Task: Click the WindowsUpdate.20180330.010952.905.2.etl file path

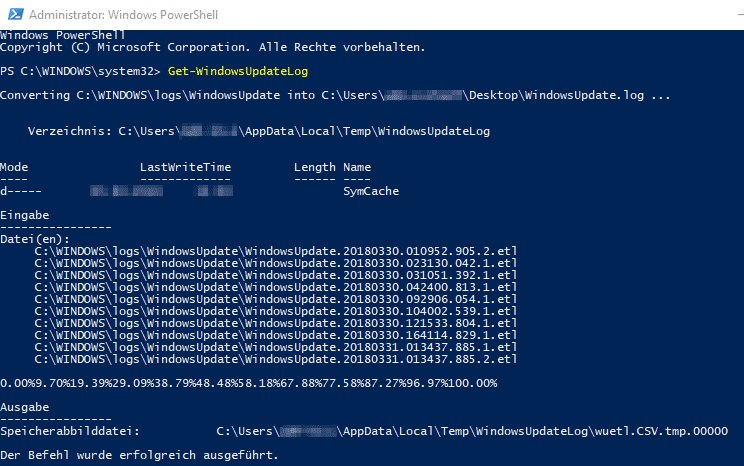Action: point(275,250)
